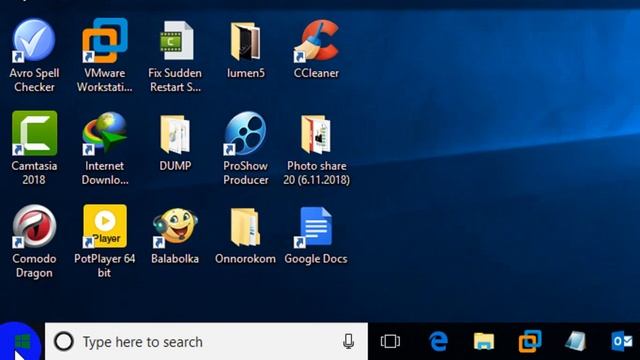The width and height of the screenshot is (640, 360).
Task: Open the DUMP folder
Action: click(x=175, y=134)
